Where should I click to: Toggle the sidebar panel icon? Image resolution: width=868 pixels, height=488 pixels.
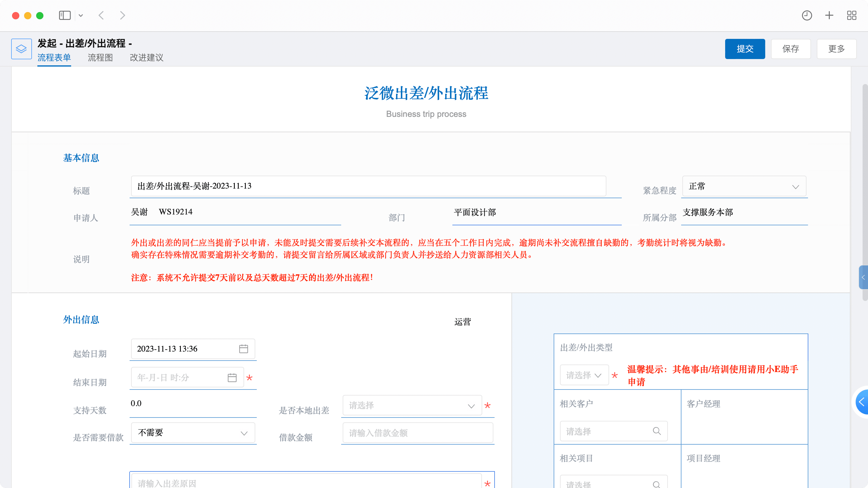click(65, 15)
